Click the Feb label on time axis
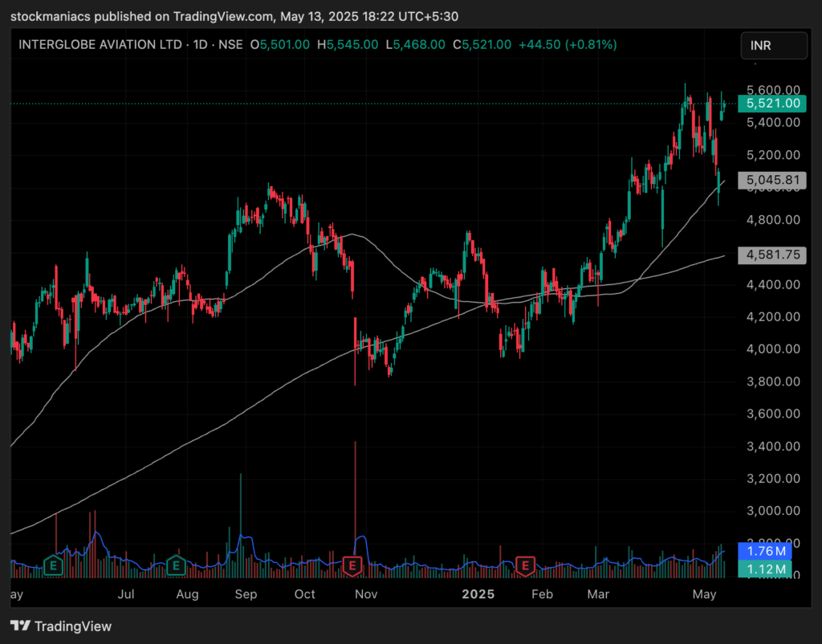 click(542, 594)
